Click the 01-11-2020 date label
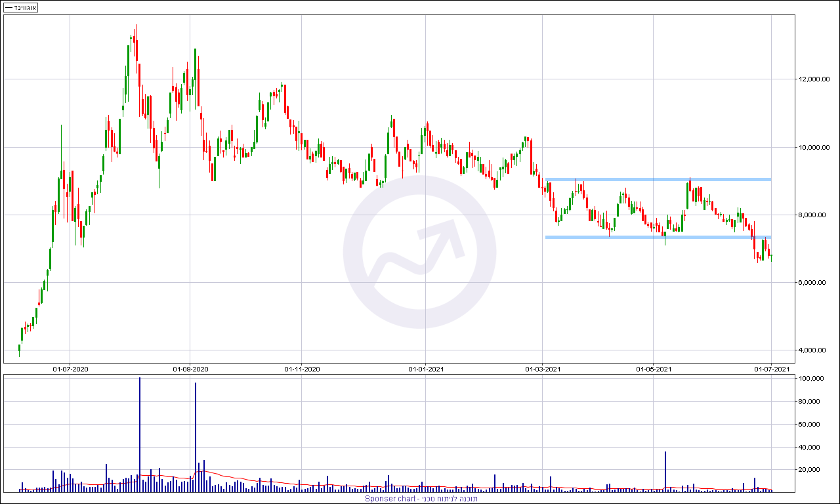Screen dimensions: 840x504 [301, 369]
